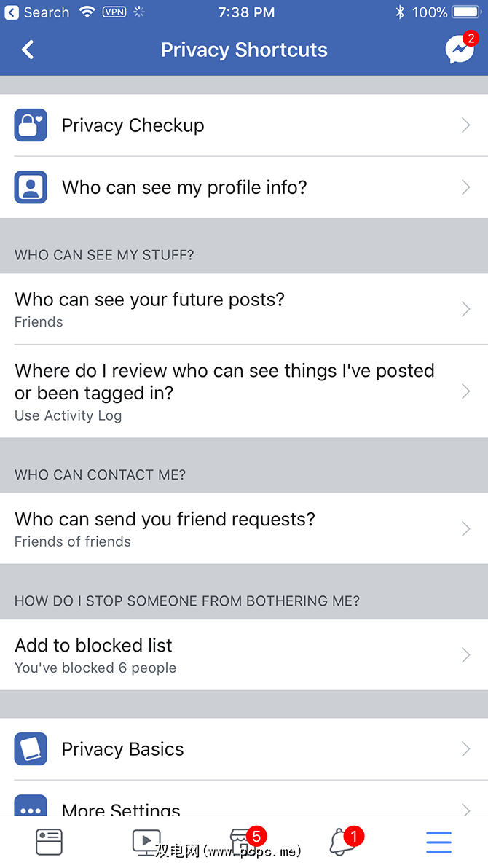This screenshot has height=868, width=488.
Task: Open Add to blocked list
Action: 219,655
